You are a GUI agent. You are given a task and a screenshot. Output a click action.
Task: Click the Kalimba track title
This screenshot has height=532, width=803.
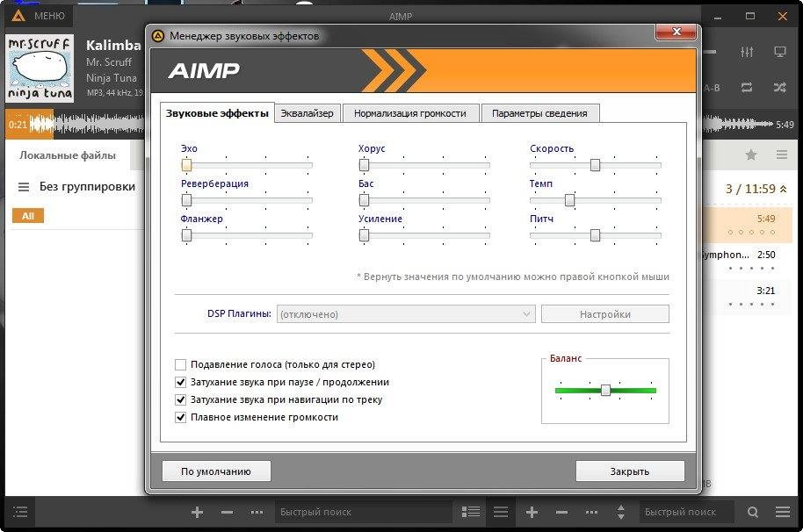[113, 45]
